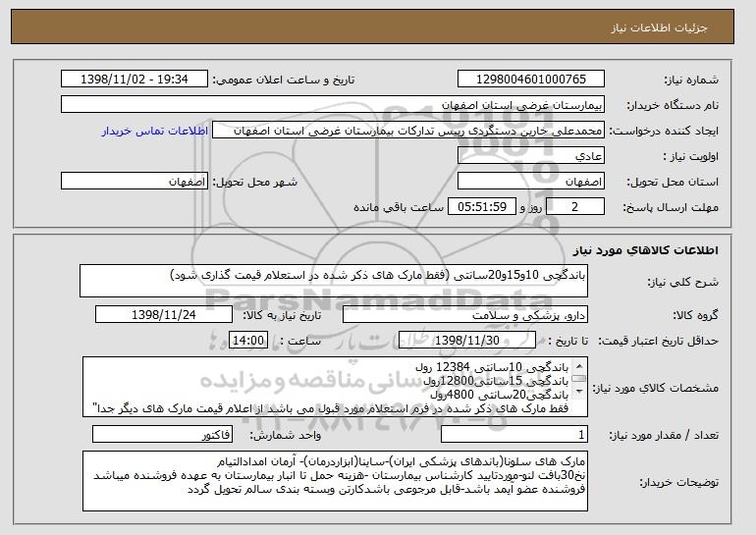This screenshot has height=535, width=756.
Task: Click label 'اولویت نیاز :'
Action: tap(691, 157)
